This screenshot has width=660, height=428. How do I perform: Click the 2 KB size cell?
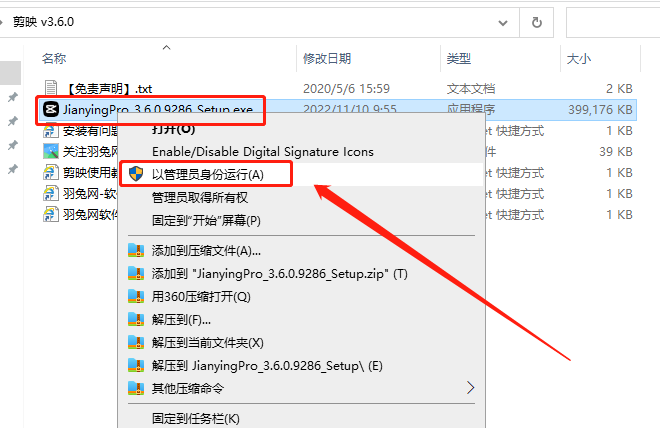pos(619,89)
